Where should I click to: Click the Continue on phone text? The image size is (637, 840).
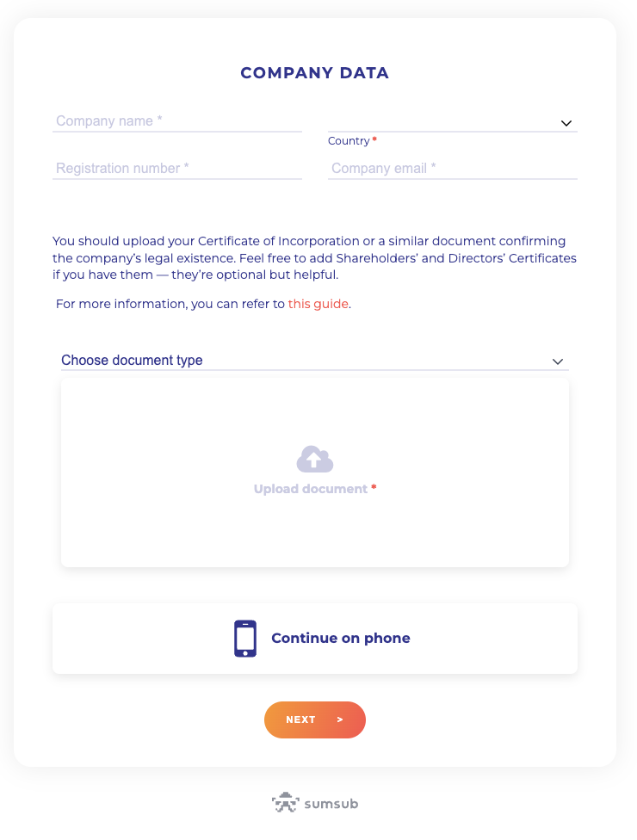(x=341, y=639)
